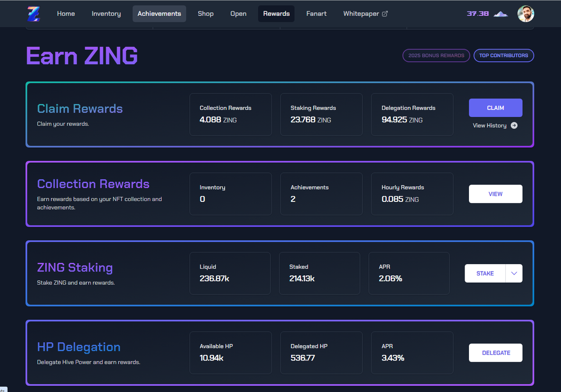Screen dimensions: 561x392
Task: Click the 'Claim your rewards.' description
Action: pos(63,124)
